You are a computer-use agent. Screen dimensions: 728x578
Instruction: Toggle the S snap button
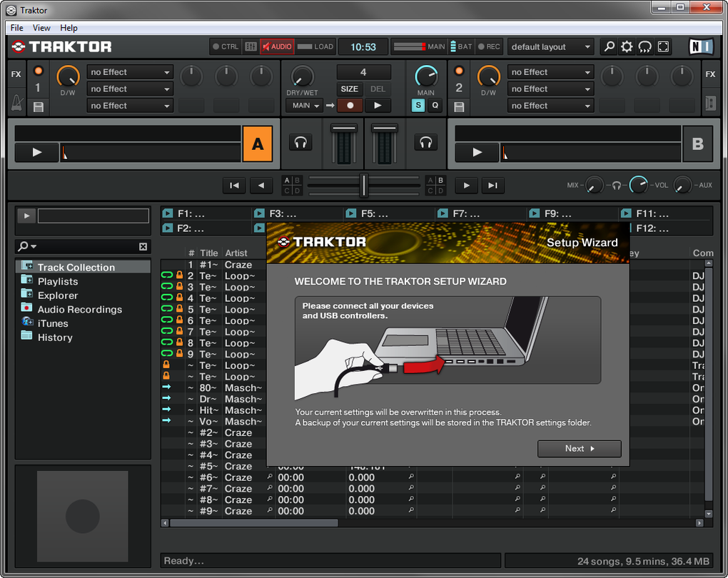click(418, 106)
